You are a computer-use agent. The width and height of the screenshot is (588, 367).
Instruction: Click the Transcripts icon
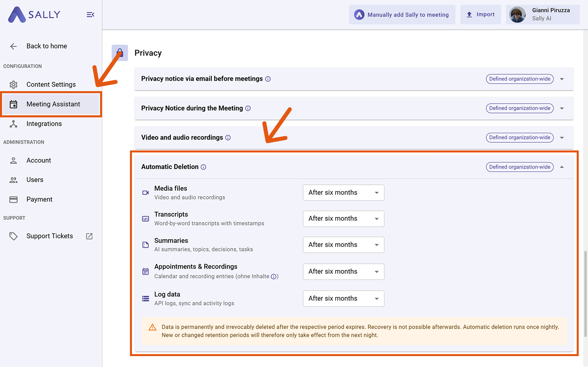[x=145, y=219]
